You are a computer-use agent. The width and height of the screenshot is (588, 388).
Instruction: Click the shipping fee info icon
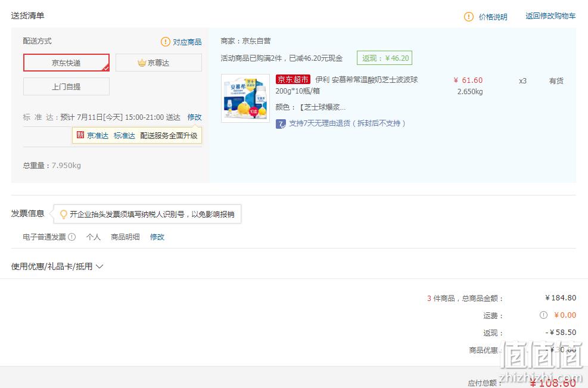[543, 315]
